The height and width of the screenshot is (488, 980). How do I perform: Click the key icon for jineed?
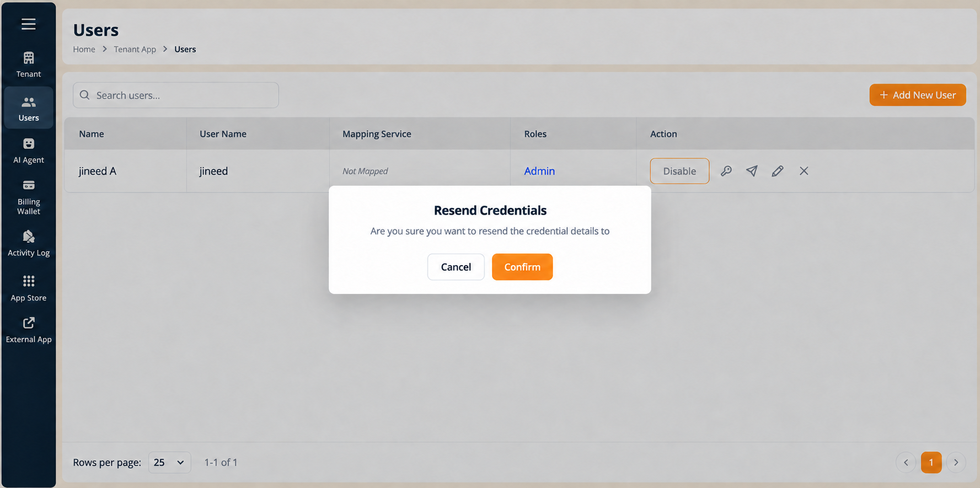point(726,171)
